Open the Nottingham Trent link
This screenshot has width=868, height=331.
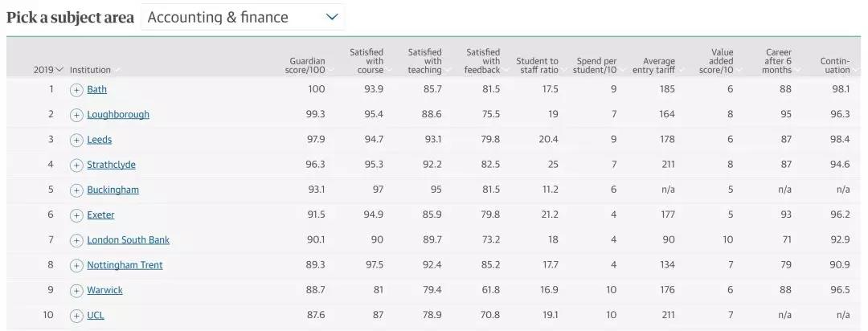125,265
